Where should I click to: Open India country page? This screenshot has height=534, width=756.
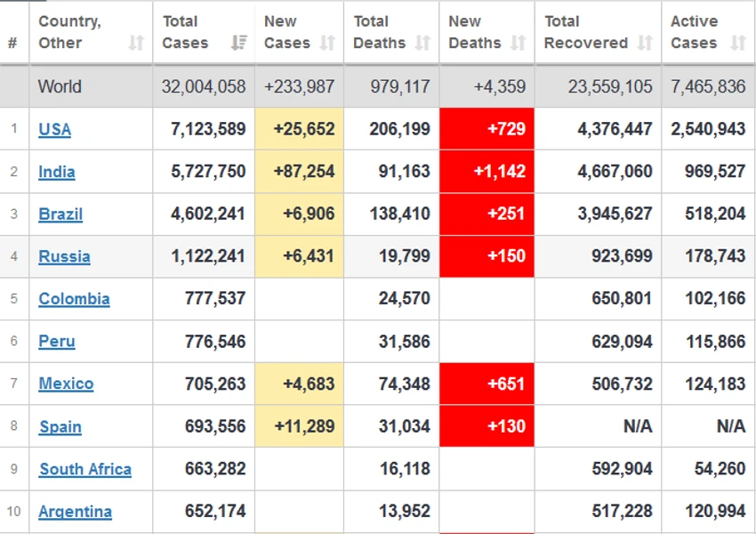coord(57,172)
